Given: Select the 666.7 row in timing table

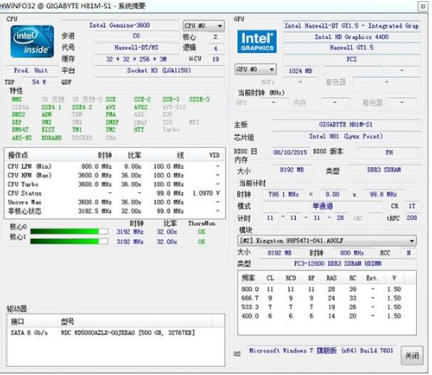Looking at the screenshot, I should pos(327,298).
